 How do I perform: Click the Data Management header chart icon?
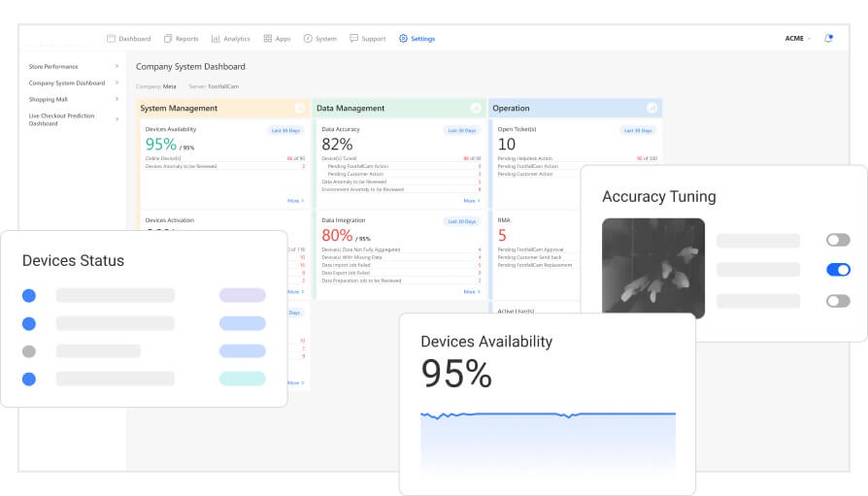point(476,108)
